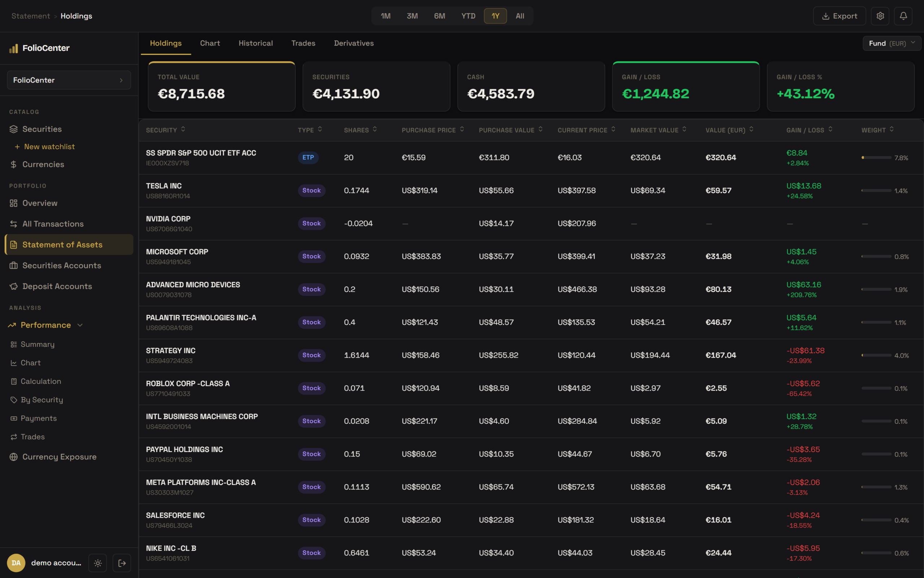
Task: Click the ETP type badge
Action: (308, 158)
